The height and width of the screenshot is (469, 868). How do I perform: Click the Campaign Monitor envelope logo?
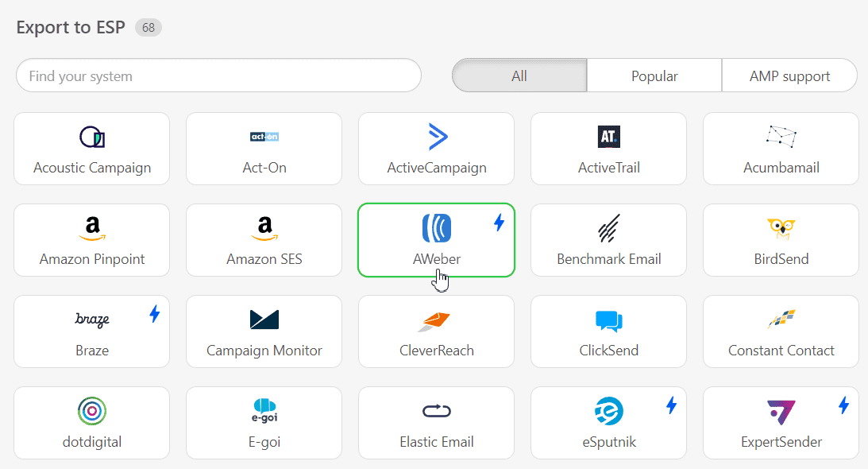pyautogui.click(x=264, y=320)
